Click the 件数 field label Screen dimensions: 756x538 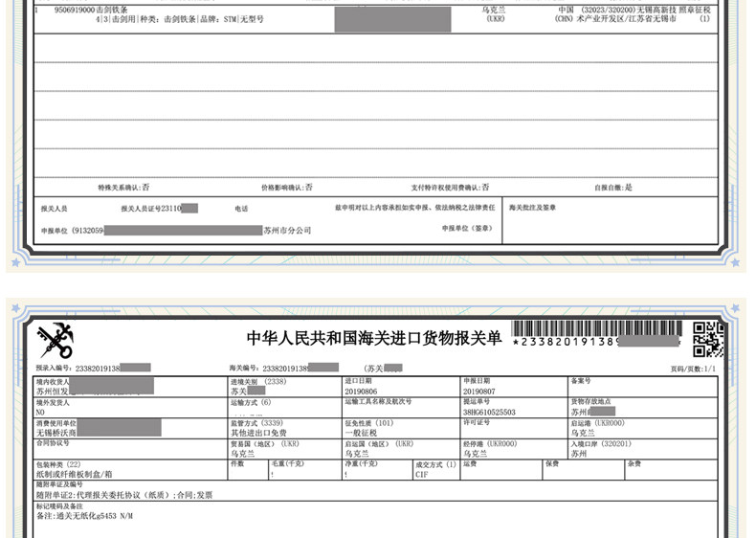coord(237,463)
